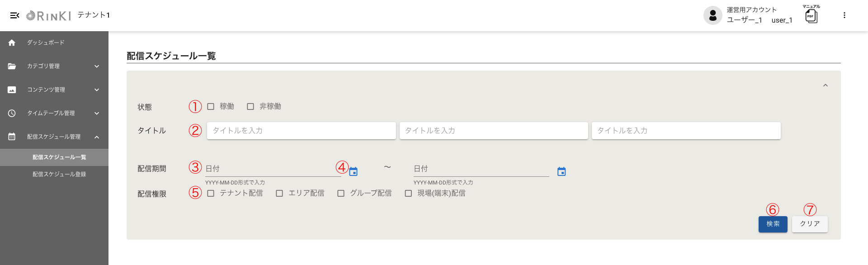Image resolution: width=868 pixels, height=265 pixels.
Task: Open the PDF manual icon
Action: click(811, 16)
